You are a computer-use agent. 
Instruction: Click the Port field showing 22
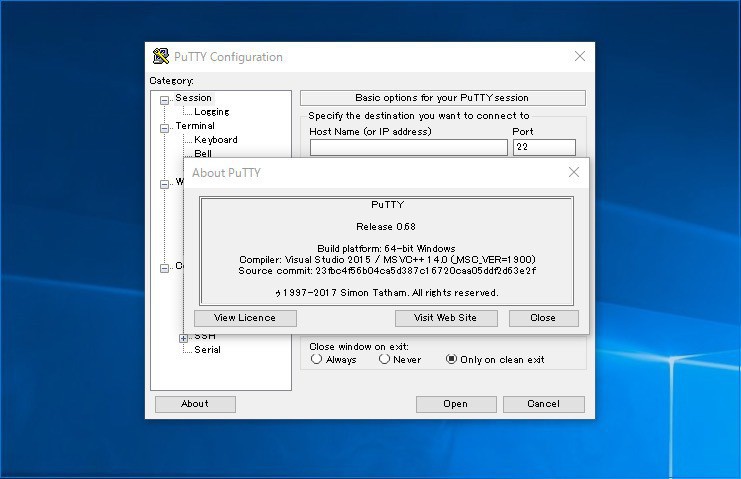coord(544,147)
